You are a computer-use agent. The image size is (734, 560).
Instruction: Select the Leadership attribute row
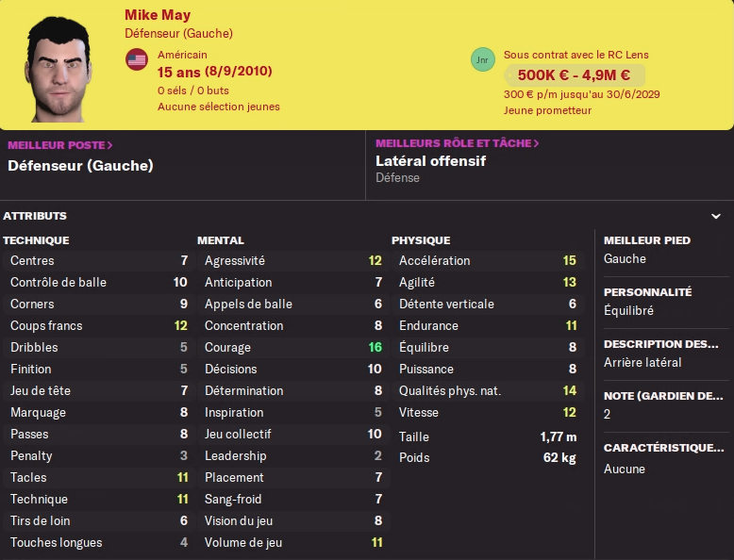point(292,456)
